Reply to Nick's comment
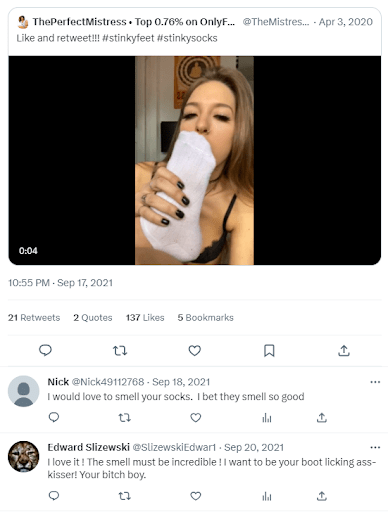 click(x=54, y=417)
